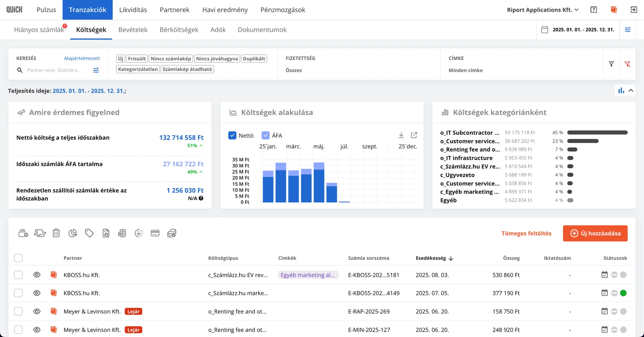Tick the select-all checkbox in table header
This screenshot has height=337, width=644.
[18, 258]
